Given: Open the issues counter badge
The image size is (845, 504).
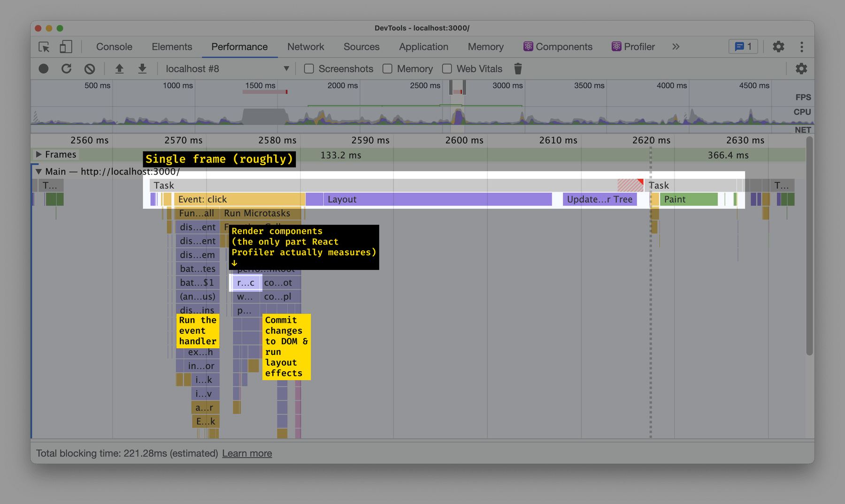Looking at the screenshot, I should [x=743, y=47].
